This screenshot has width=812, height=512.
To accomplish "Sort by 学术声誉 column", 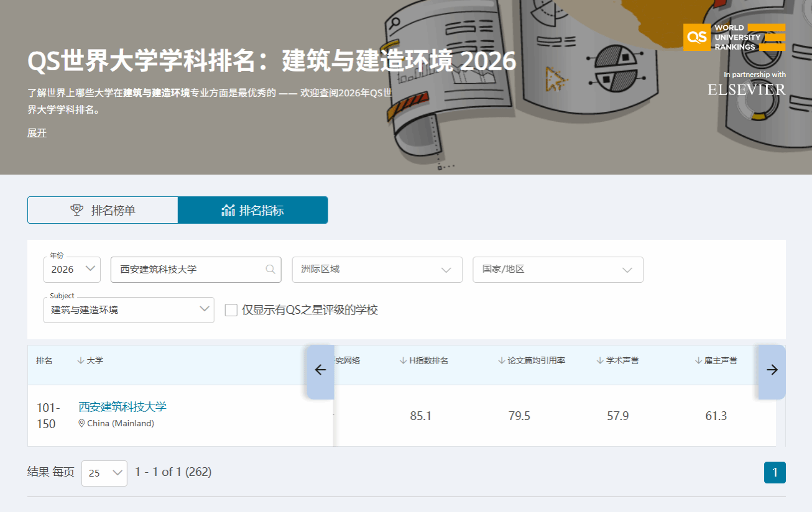I will (617, 361).
